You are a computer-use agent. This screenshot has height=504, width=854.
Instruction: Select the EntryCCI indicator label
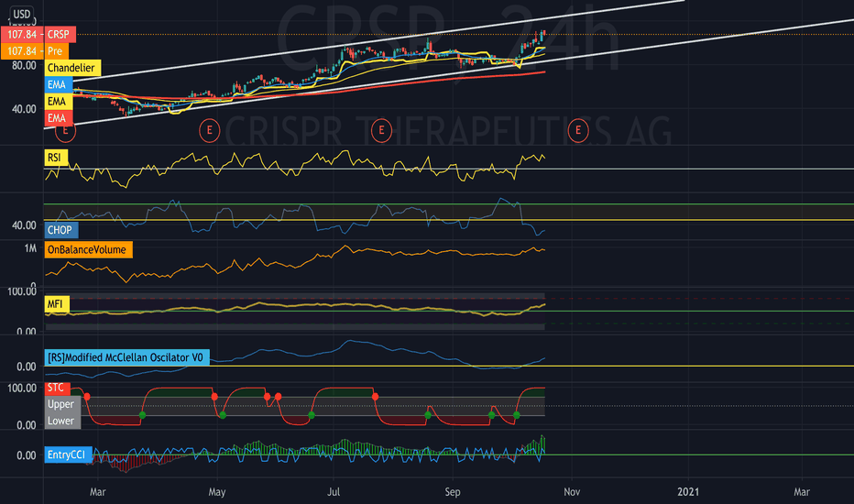tap(68, 455)
